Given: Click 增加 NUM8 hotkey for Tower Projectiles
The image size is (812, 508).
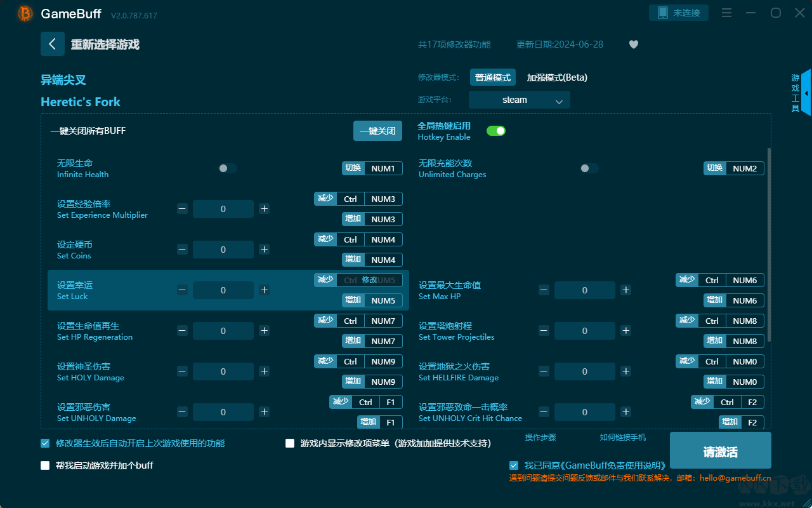Looking at the screenshot, I should tap(734, 341).
